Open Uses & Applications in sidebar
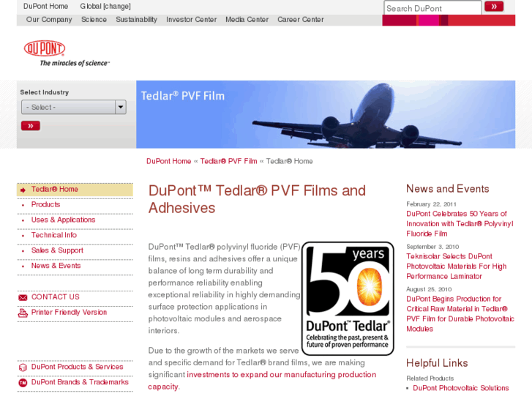532x399 pixels. pos(63,220)
